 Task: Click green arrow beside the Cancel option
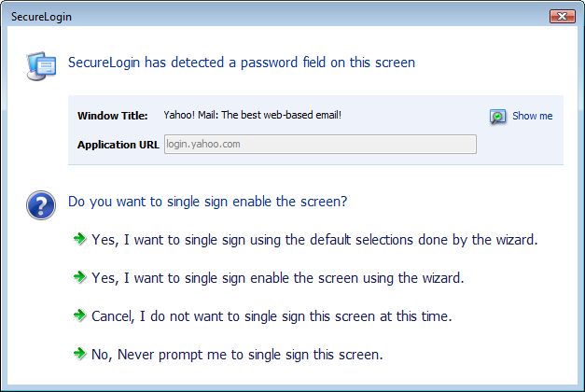click(79, 315)
